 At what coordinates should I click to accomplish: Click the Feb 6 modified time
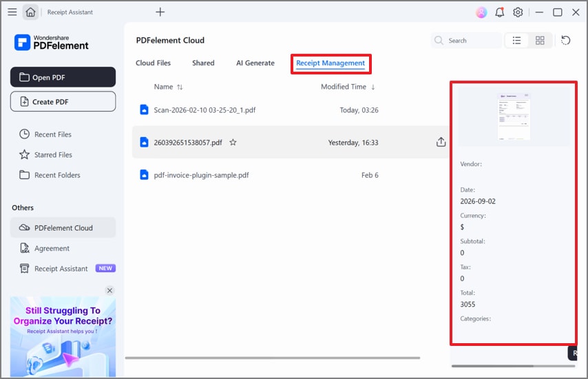click(x=370, y=175)
